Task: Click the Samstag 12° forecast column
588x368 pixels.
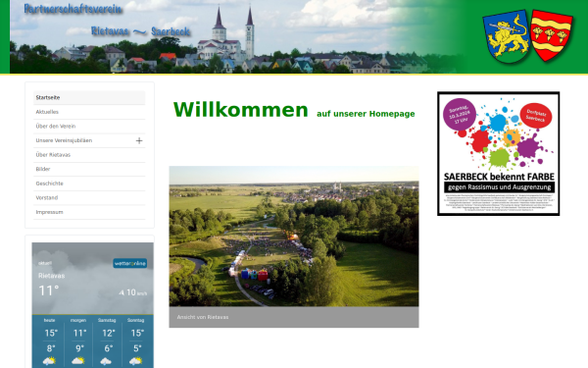Action: (107, 342)
